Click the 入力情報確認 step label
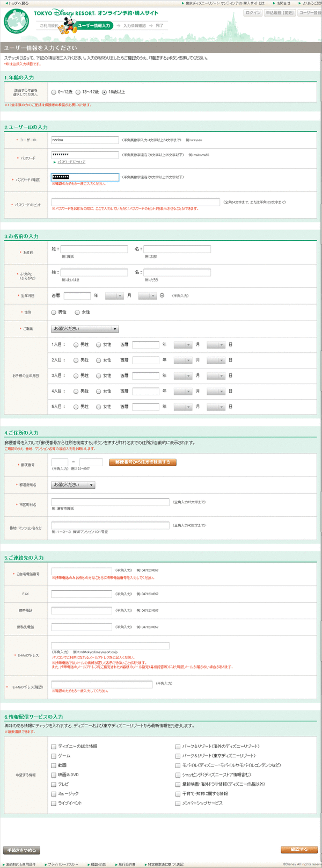 [x=134, y=26]
